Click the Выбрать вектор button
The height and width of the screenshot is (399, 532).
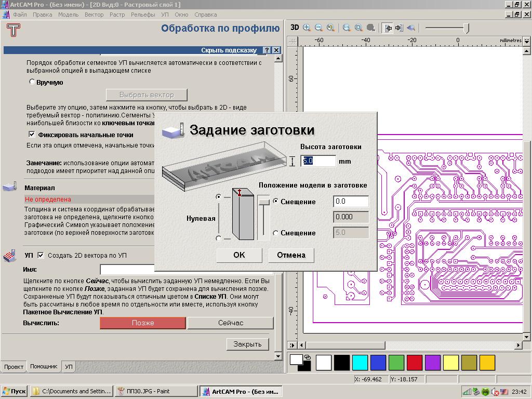tap(147, 95)
